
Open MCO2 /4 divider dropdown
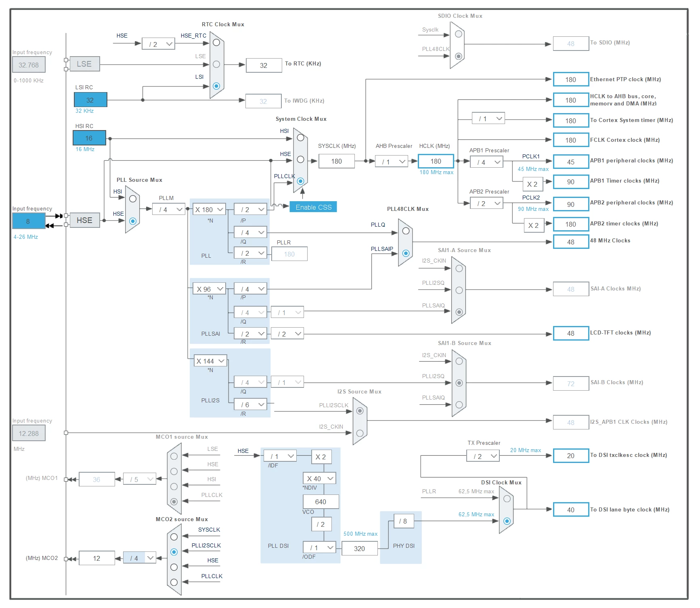coord(140,558)
